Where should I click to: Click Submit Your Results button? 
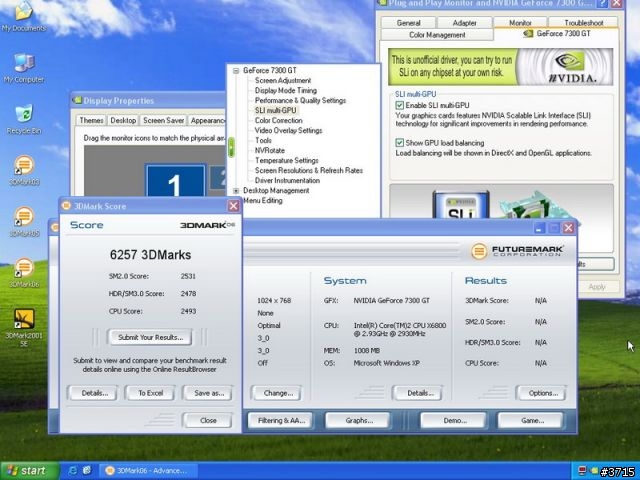tap(150, 337)
